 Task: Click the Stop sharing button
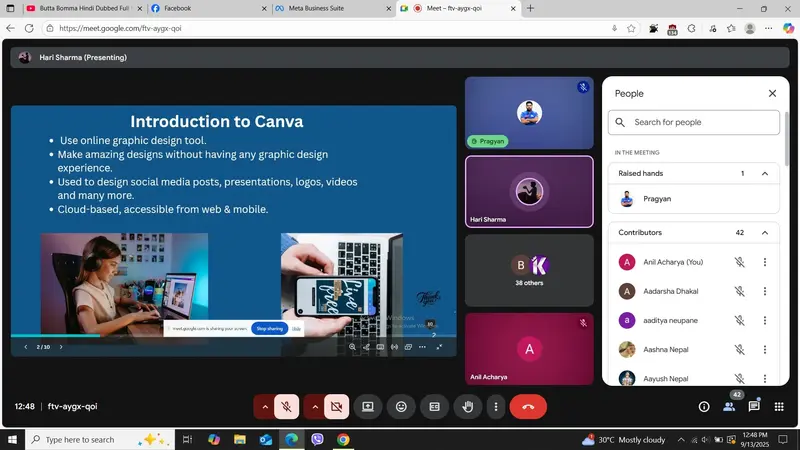click(269, 329)
